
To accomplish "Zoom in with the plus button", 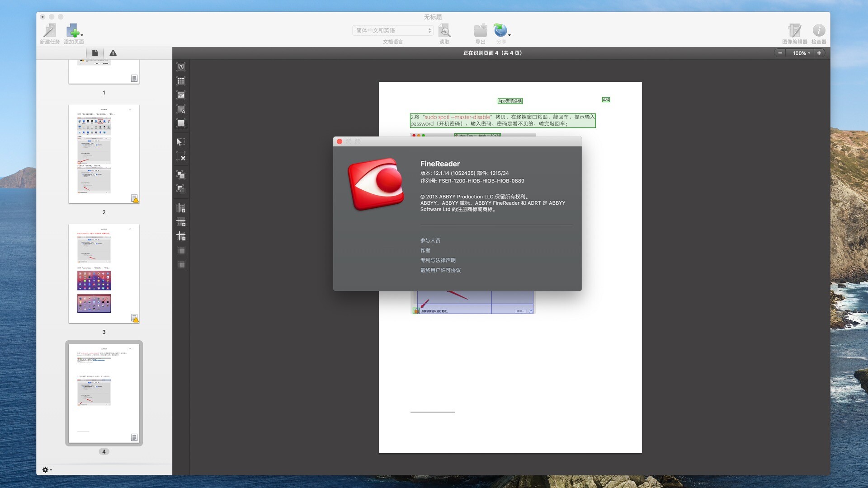I will click(x=819, y=53).
